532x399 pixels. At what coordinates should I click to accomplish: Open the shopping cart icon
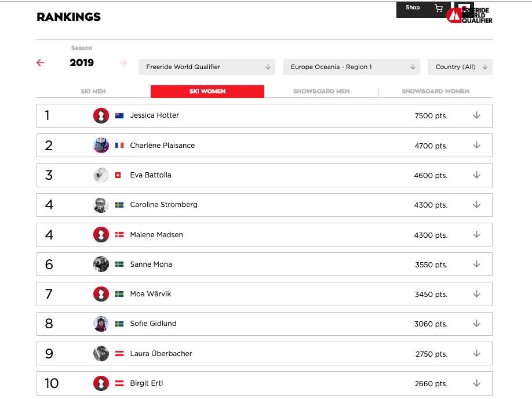click(439, 8)
